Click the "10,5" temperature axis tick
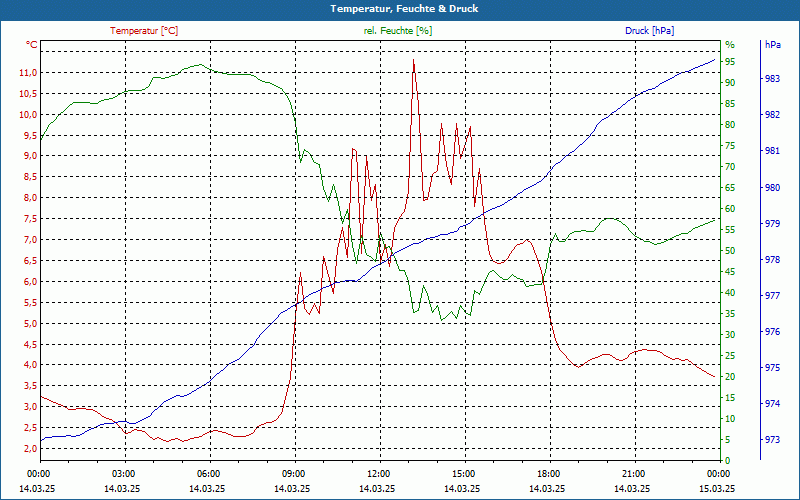The image size is (800, 500). pyautogui.click(x=28, y=94)
